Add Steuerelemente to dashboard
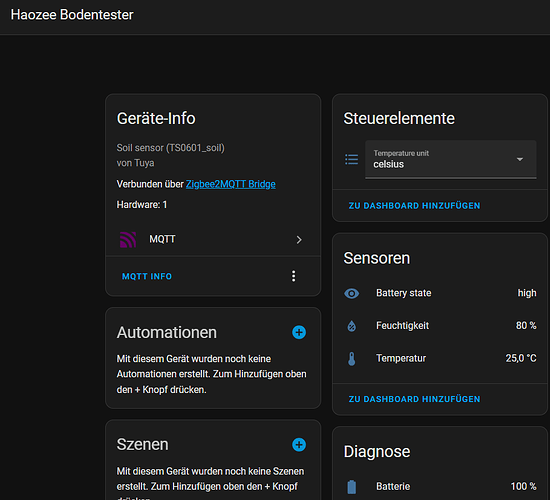 point(414,206)
